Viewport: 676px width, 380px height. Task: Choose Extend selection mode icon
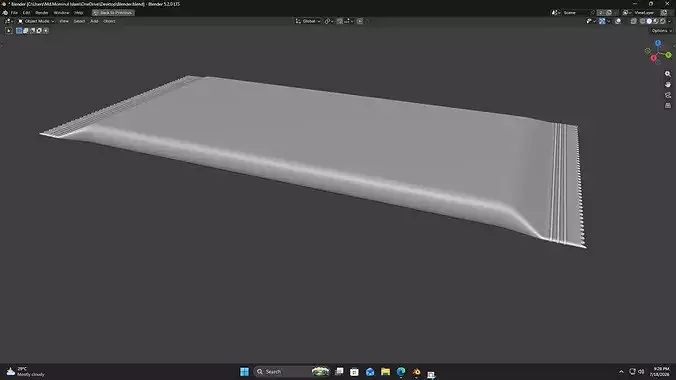tap(25, 31)
